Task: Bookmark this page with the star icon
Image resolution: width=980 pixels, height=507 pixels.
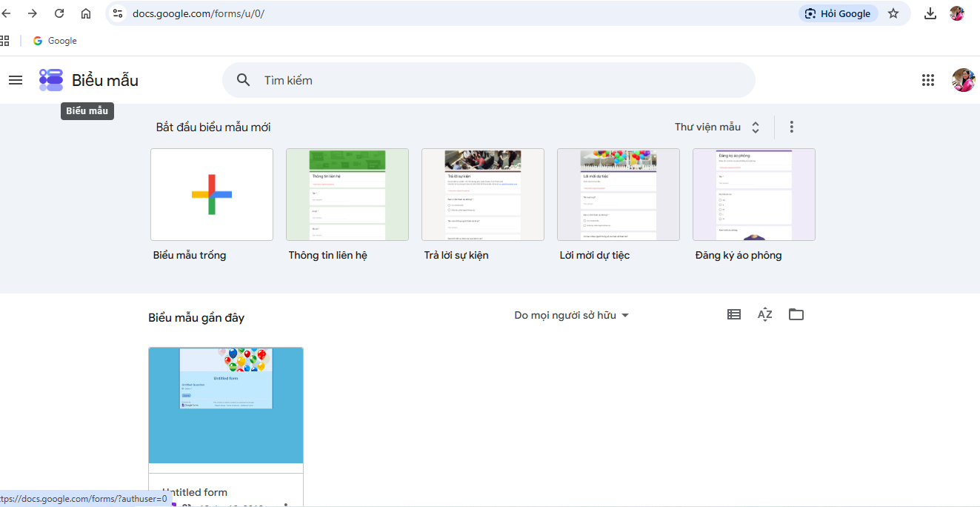Action: click(x=893, y=13)
